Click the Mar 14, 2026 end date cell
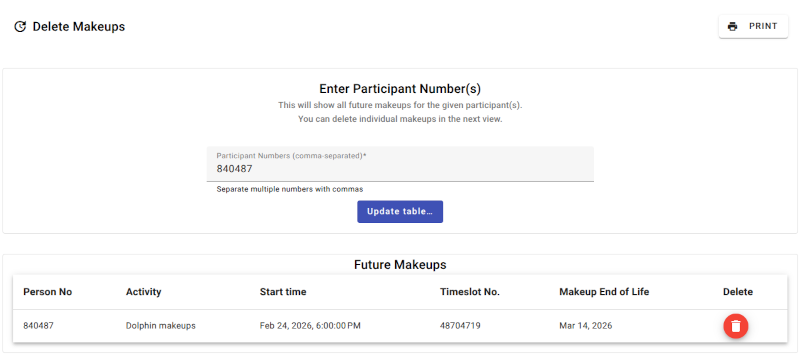This screenshot has width=800, height=360. (586, 326)
